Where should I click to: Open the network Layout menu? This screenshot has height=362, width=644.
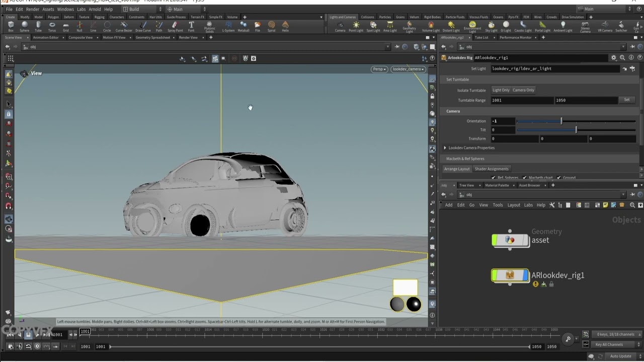pyautogui.click(x=514, y=205)
